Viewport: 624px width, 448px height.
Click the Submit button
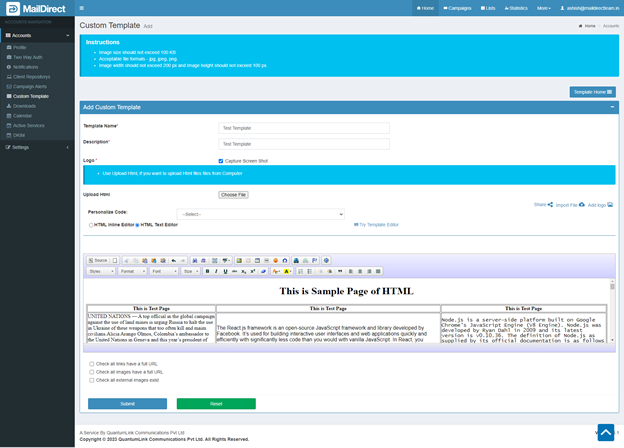[x=127, y=404]
